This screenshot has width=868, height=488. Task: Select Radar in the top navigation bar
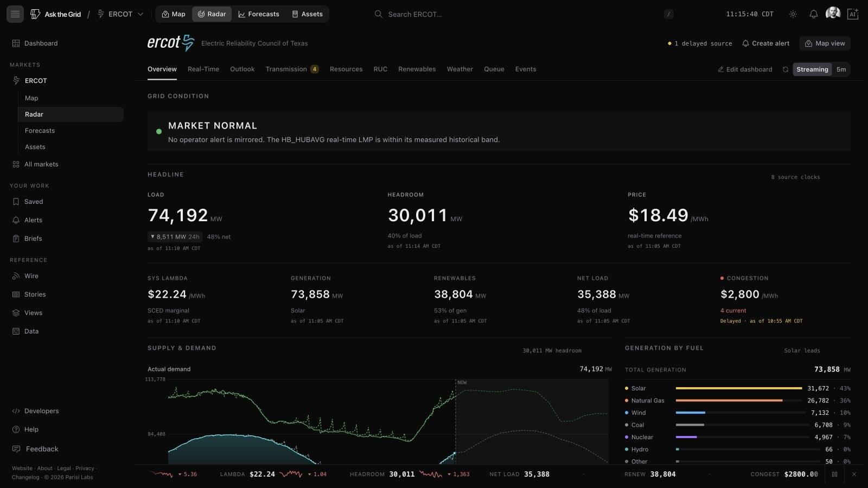(x=212, y=14)
